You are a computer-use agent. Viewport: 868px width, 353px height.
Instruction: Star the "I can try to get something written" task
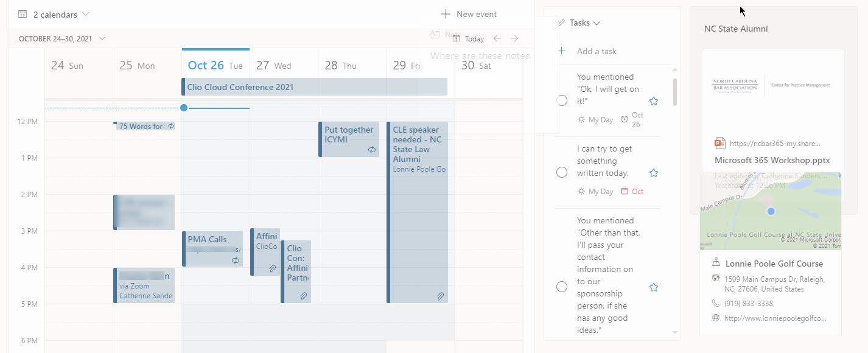click(654, 173)
